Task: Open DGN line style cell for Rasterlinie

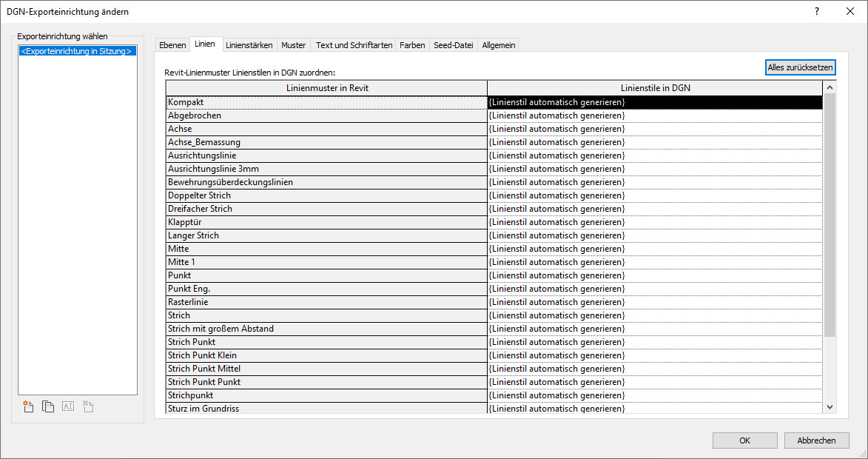Action: pyautogui.click(x=654, y=302)
